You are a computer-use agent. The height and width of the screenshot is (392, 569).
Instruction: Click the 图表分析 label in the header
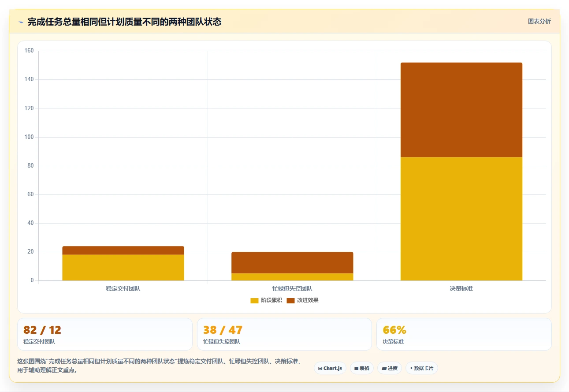click(x=539, y=21)
